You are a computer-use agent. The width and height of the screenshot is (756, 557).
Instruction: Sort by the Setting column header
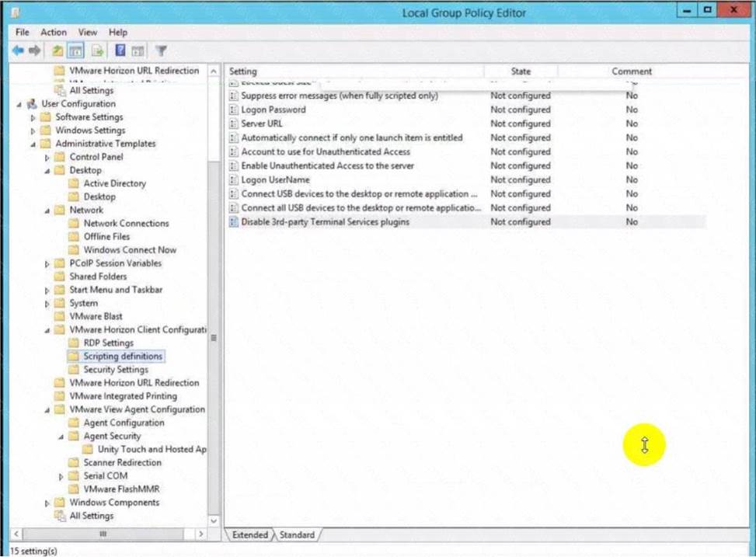point(354,71)
